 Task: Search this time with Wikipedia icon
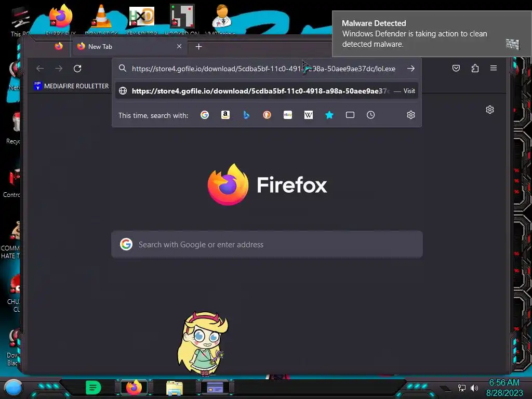309,115
